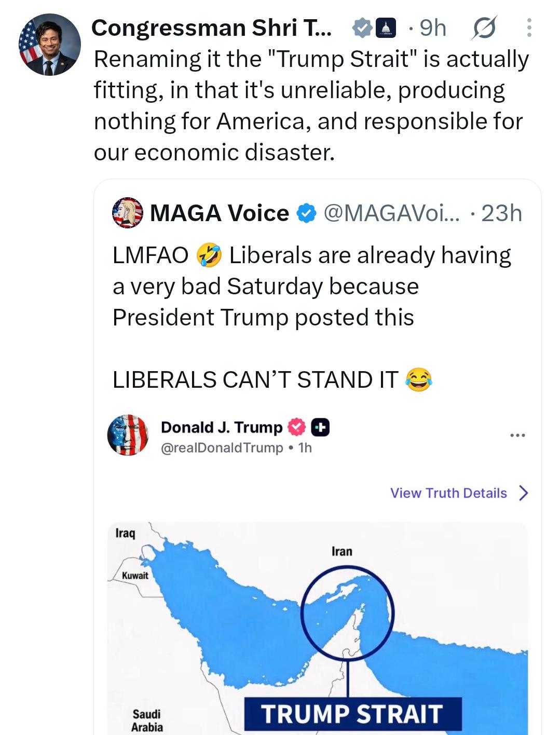Open the View Truth Details link
Image resolution: width=560 pixels, height=735 pixels.
point(448,493)
